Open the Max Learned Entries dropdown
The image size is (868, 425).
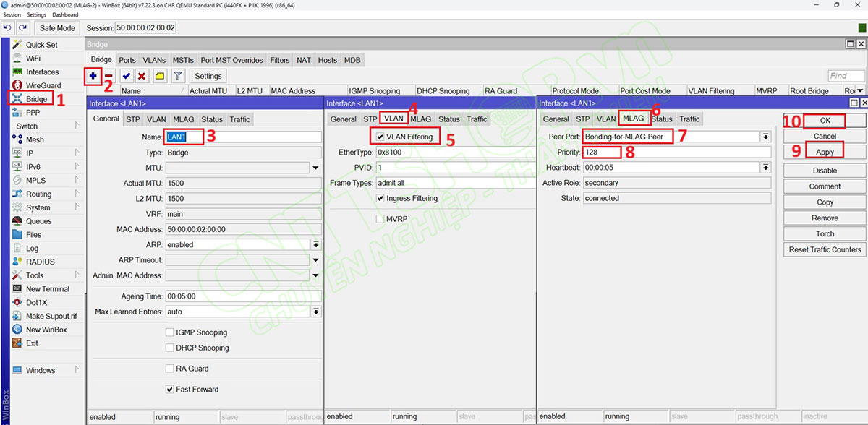pyautogui.click(x=316, y=312)
